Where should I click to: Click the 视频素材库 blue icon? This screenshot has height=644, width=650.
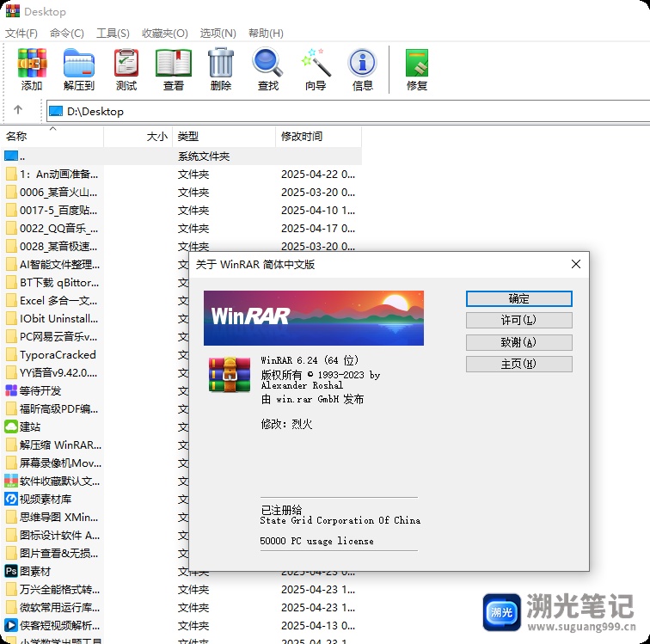coord(11,499)
